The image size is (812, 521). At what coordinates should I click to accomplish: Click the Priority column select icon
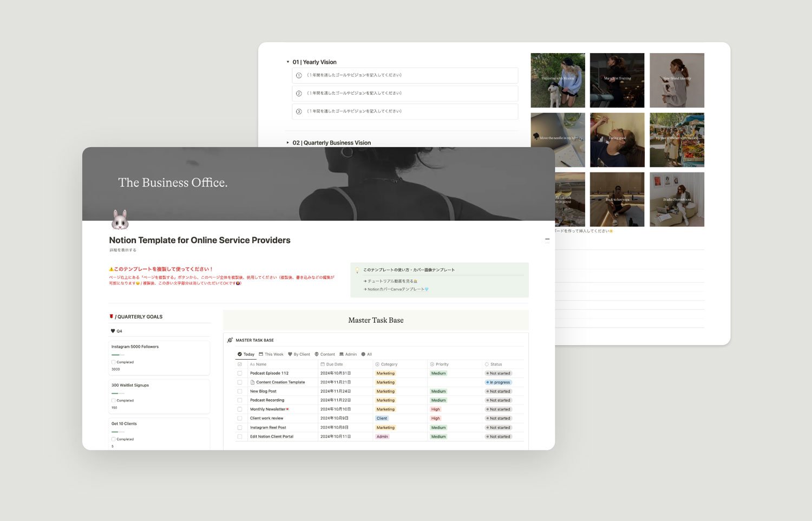(x=432, y=364)
